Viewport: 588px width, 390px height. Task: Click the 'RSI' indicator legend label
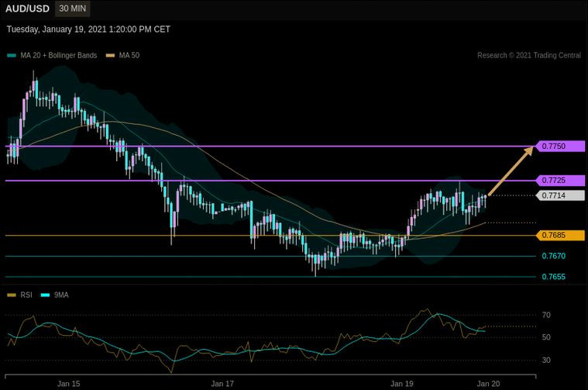click(x=26, y=295)
